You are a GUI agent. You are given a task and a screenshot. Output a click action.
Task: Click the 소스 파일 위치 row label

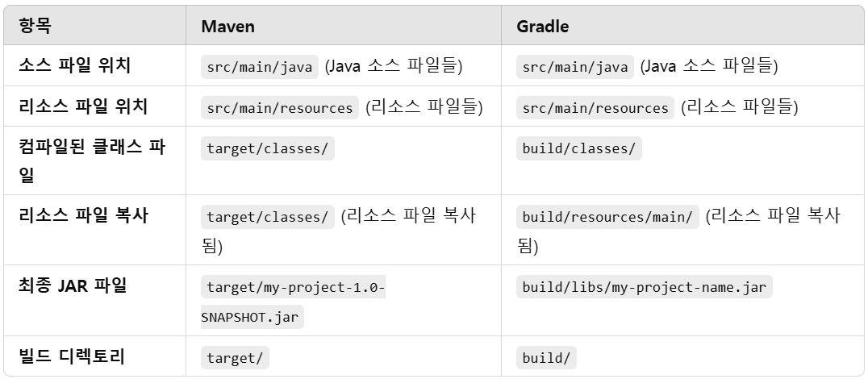tap(75, 66)
